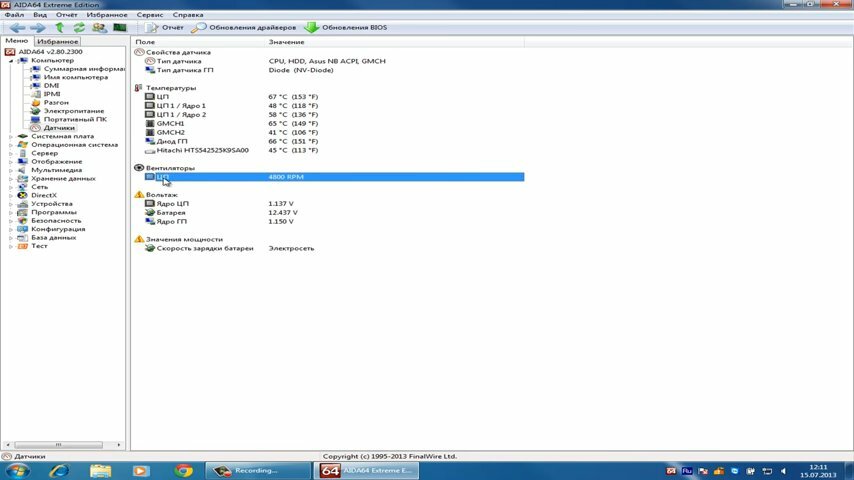Screen dimensions: 854x480
Task: Open Обновления BIOS updates
Action: click(346, 27)
